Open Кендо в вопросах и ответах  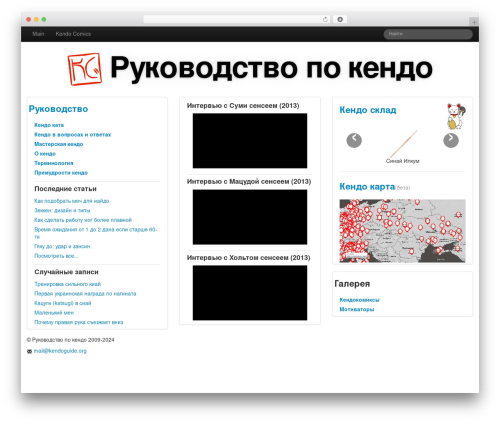(73, 135)
